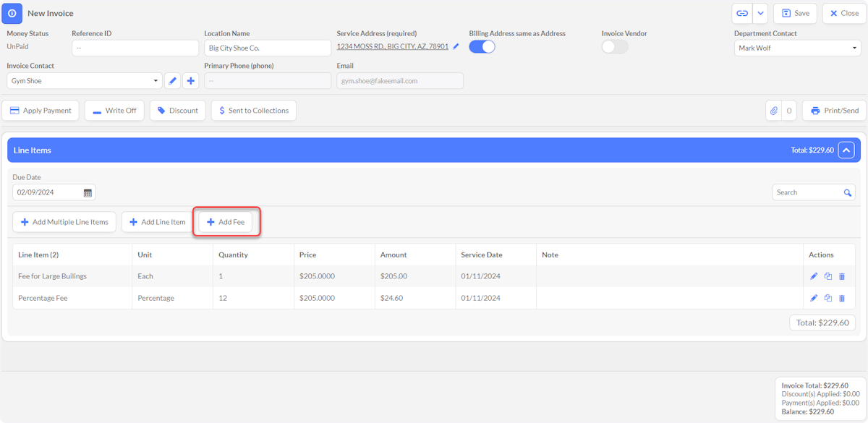Delete the Fee for Large Builings row
Viewport: 868px width, 423px height.
coord(842,276)
